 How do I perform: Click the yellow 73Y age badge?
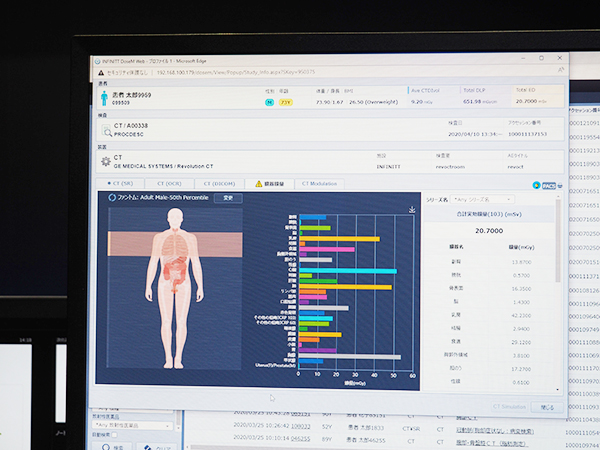(285, 102)
